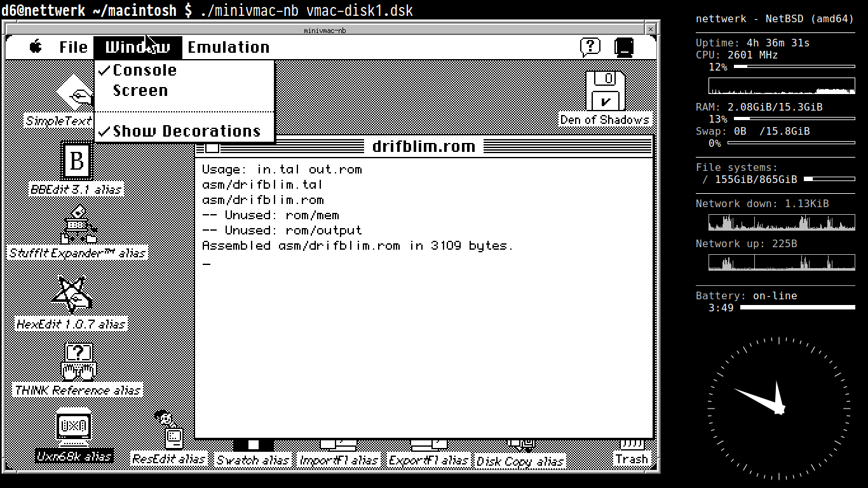Image resolution: width=868 pixels, height=488 pixels.
Task: Select the Uxn68k alias icon
Action: [74, 428]
